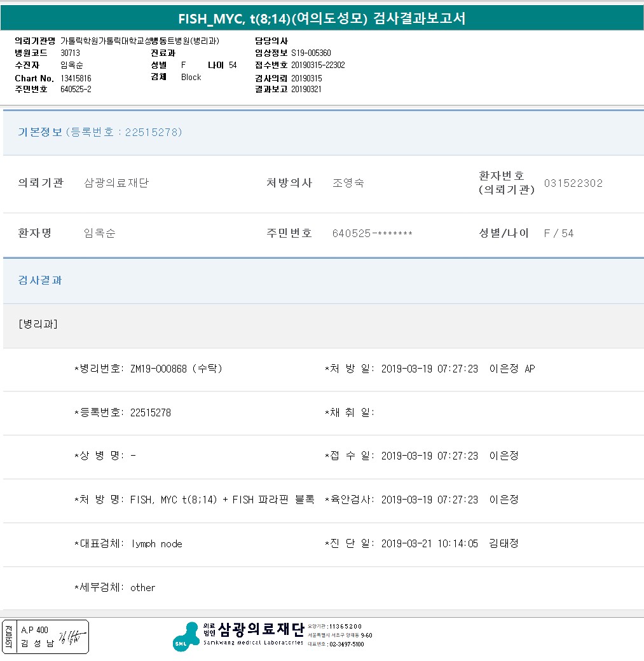
Task: Click the 세부검체 value other
Action: coord(142,588)
